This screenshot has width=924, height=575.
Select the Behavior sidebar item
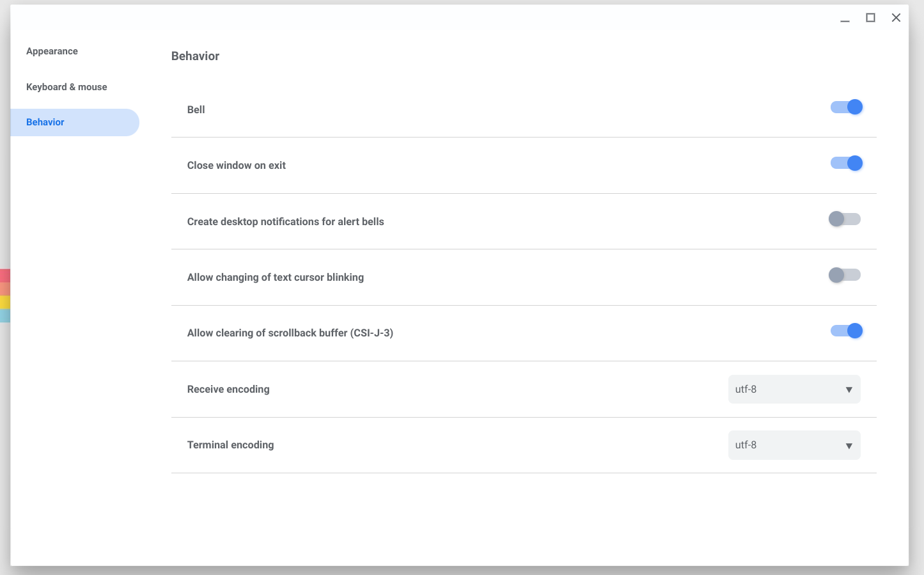click(45, 122)
